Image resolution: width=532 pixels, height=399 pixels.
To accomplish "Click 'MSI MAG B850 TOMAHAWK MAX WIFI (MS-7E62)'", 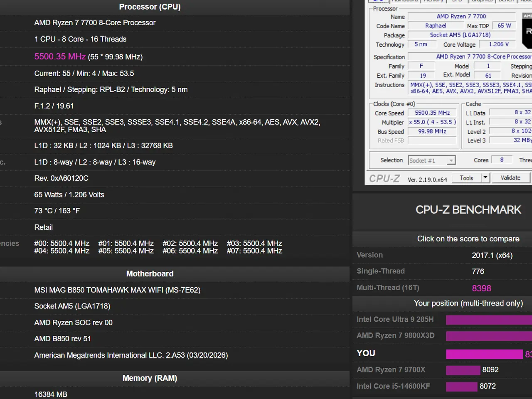I will [x=117, y=290].
